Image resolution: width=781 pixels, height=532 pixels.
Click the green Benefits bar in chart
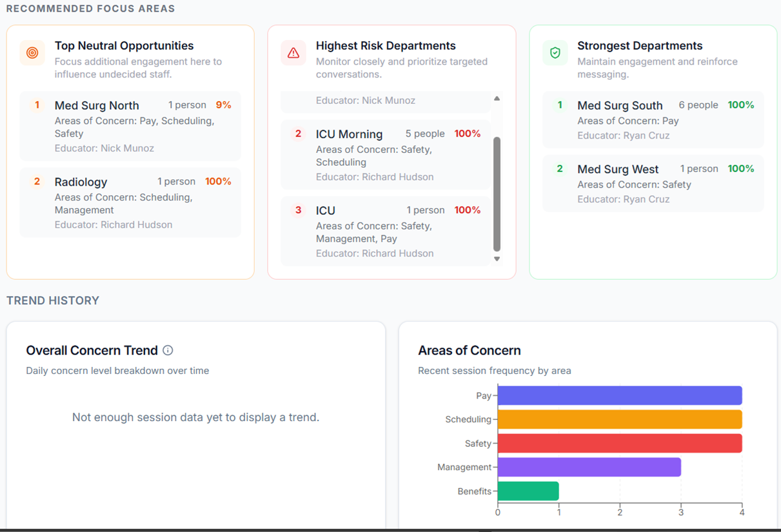coord(528,491)
